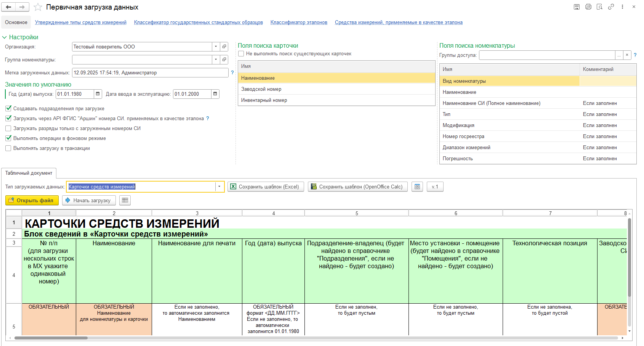Check Не выполнять поиск существующих карточек
This screenshot has width=644, height=346.
pos(241,54)
